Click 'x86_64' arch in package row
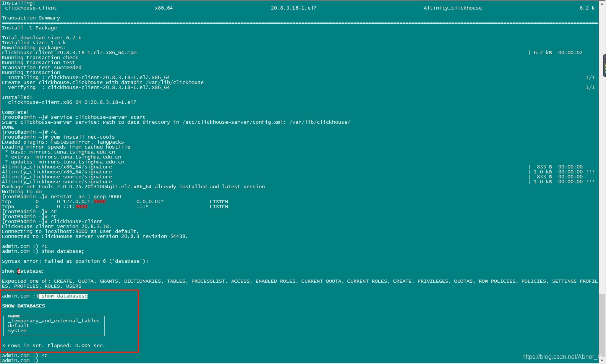This screenshot has width=606, height=364. click(x=164, y=8)
